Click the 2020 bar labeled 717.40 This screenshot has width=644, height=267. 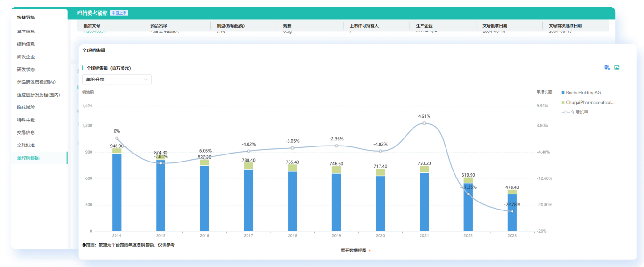click(x=380, y=200)
